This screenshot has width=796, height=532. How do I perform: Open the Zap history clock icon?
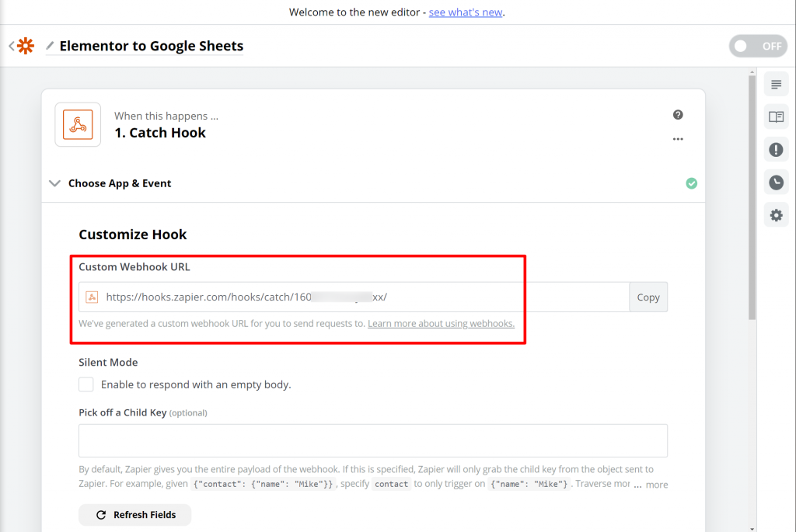776,183
